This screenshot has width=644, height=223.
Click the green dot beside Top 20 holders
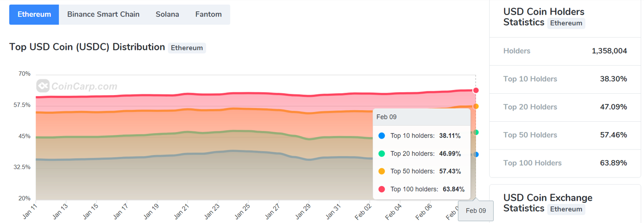(382, 154)
